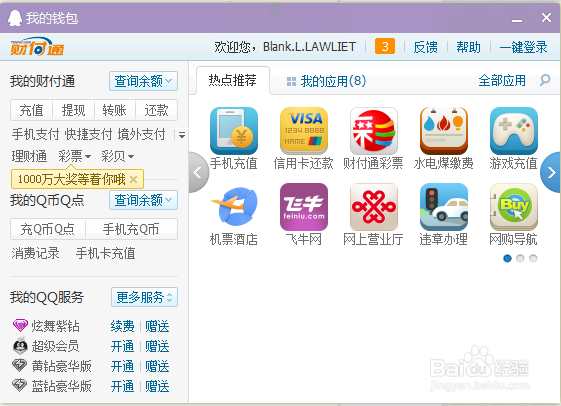Screen dimensions: 561x406
Task: Click the 帮助 link in header
Action: click(x=468, y=47)
